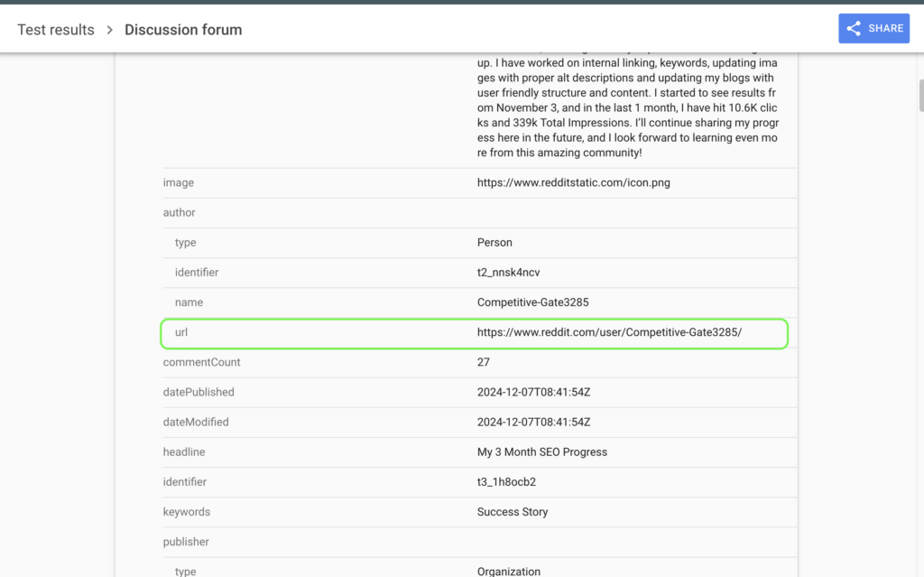The height and width of the screenshot is (577, 924).
Task: Click the keywords value Success Story
Action: 512,512
